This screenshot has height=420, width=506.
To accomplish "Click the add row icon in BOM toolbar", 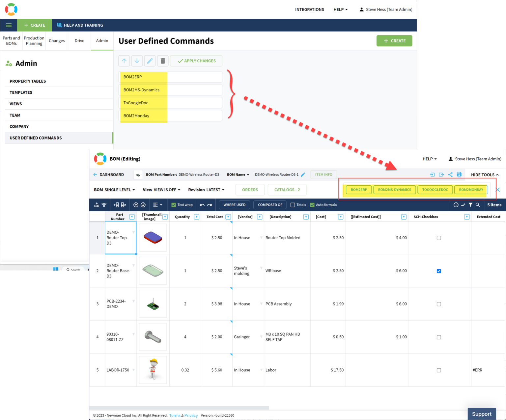I will (x=116, y=205).
